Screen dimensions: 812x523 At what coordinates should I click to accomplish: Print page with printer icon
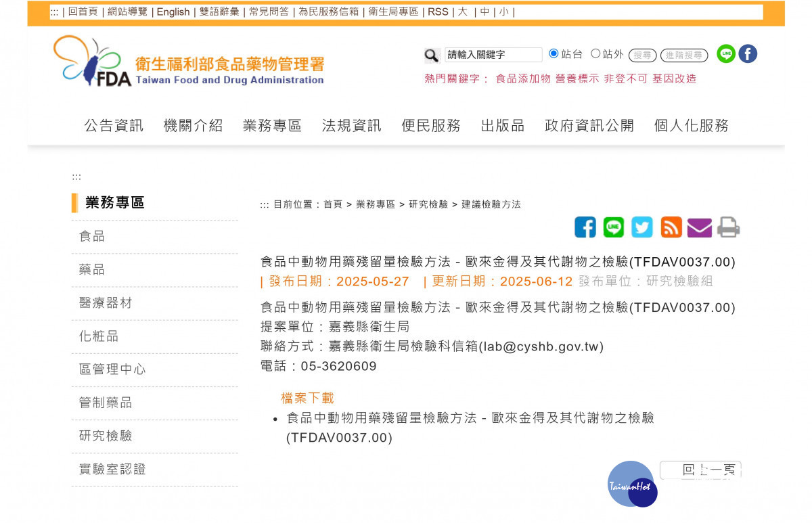729,227
